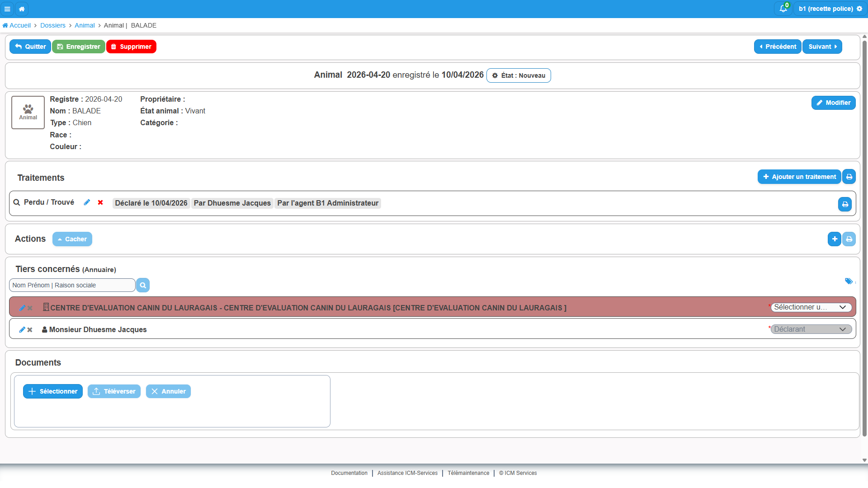
Task: Go to Accueil in the breadcrumb
Action: [x=17, y=25]
